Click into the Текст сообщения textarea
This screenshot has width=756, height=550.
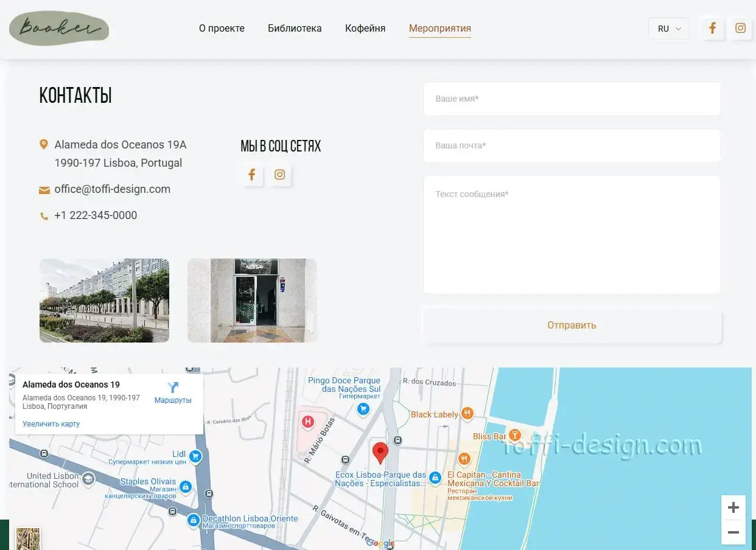pos(572,234)
